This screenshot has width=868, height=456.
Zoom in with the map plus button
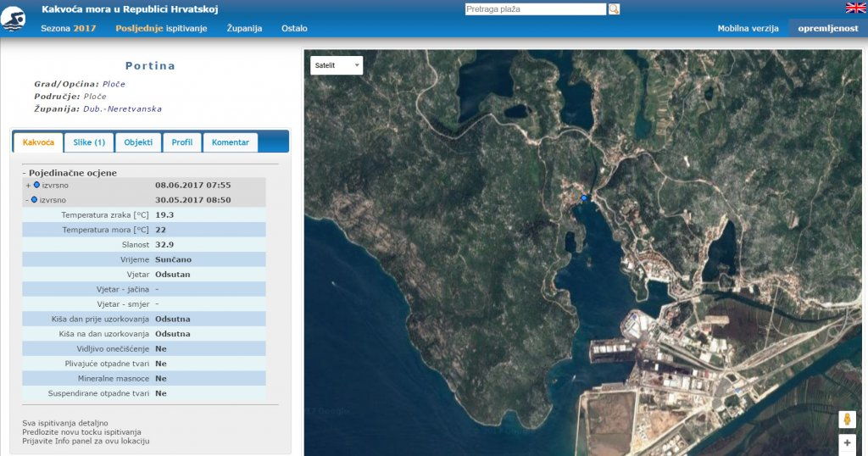[847, 443]
